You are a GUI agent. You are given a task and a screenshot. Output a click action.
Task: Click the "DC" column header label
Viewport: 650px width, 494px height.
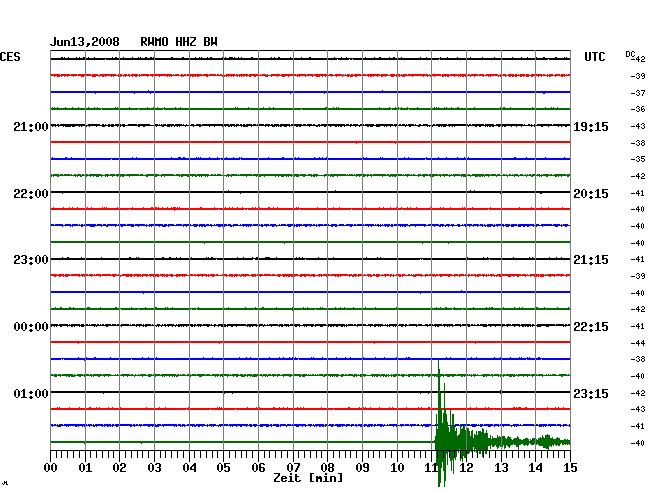pyautogui.click(x=630, y=54)
